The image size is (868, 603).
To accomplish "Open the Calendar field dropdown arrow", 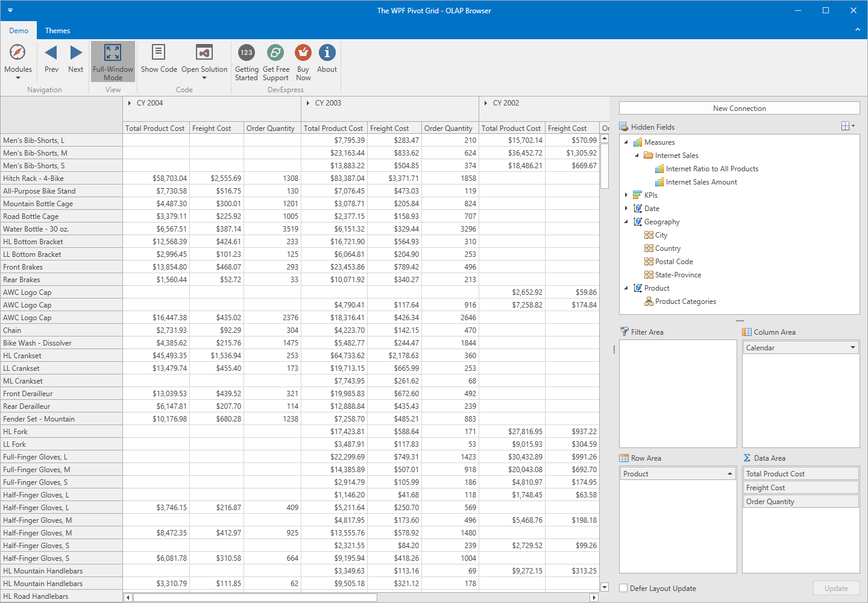I will (x=852, y=348).
